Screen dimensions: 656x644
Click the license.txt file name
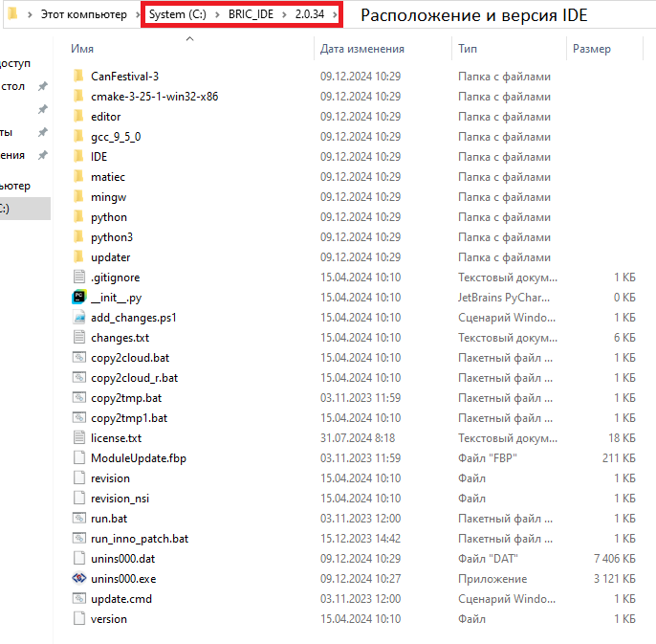pos(117,438)
